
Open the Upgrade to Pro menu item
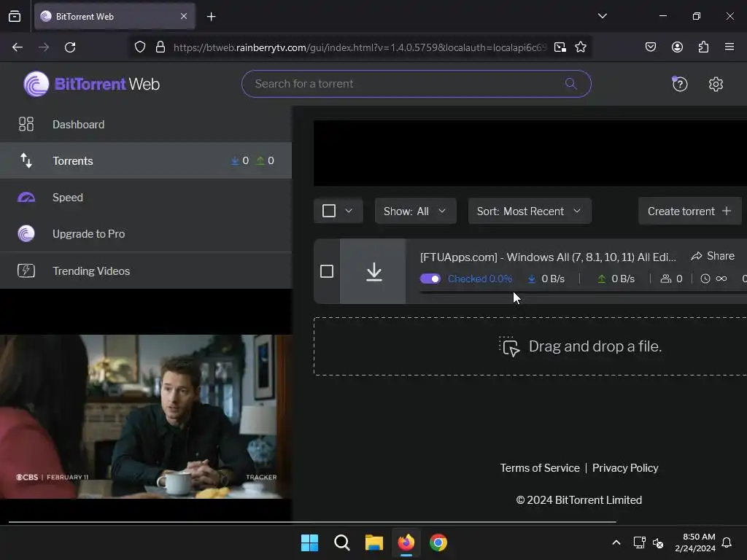point(146,234)
